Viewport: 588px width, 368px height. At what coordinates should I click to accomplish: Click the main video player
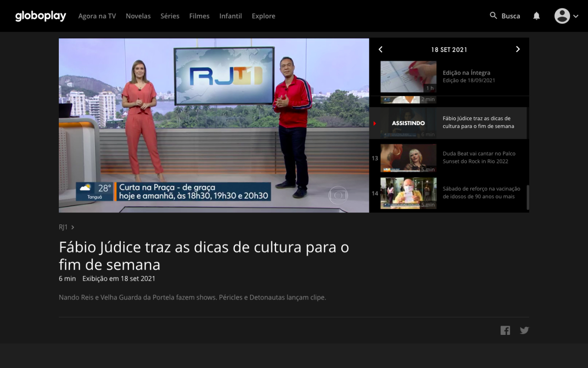point(214,125)
